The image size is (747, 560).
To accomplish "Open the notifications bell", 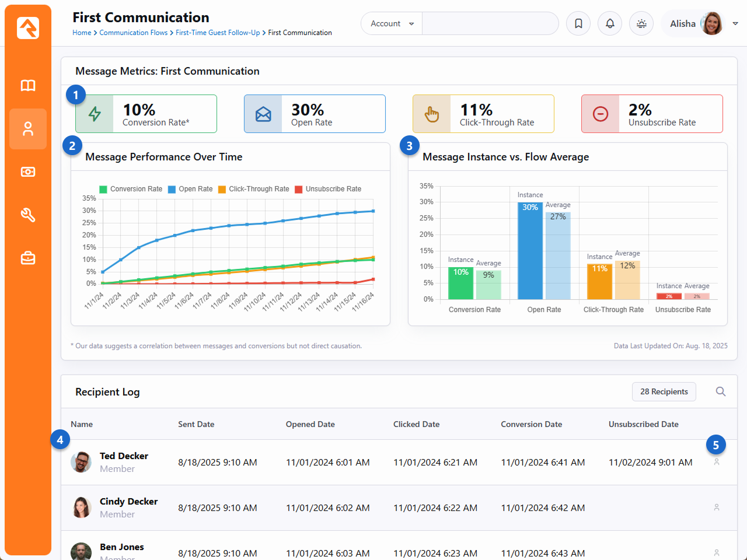I will pos(610,24).
